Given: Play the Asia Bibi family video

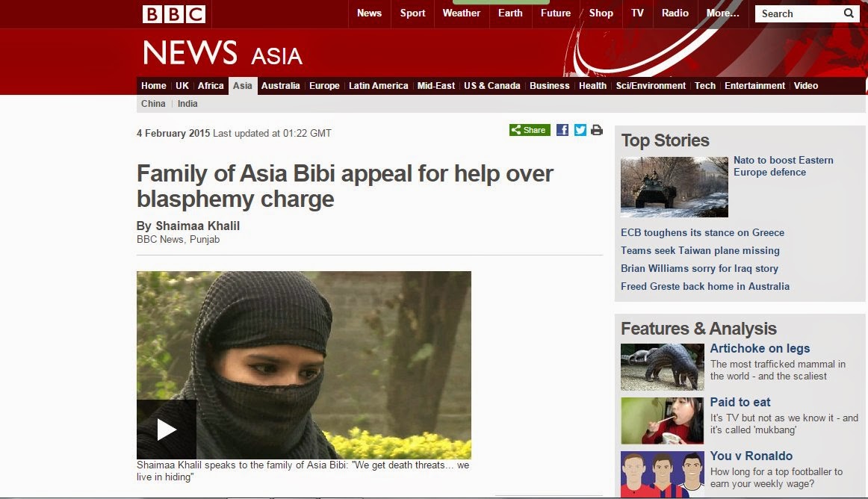Looking at the screenshot, I should click(167, 430).
